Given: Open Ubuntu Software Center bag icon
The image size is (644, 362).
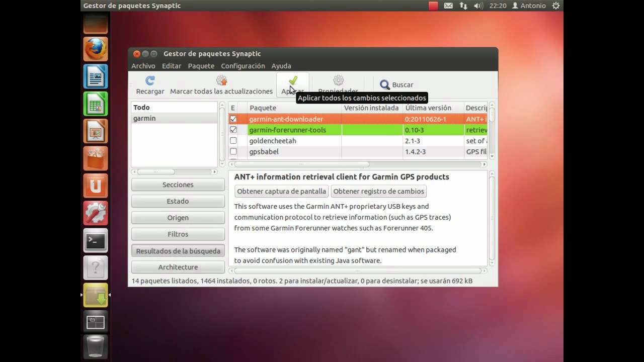Looking at the screenshot, I should pos(96,159).
